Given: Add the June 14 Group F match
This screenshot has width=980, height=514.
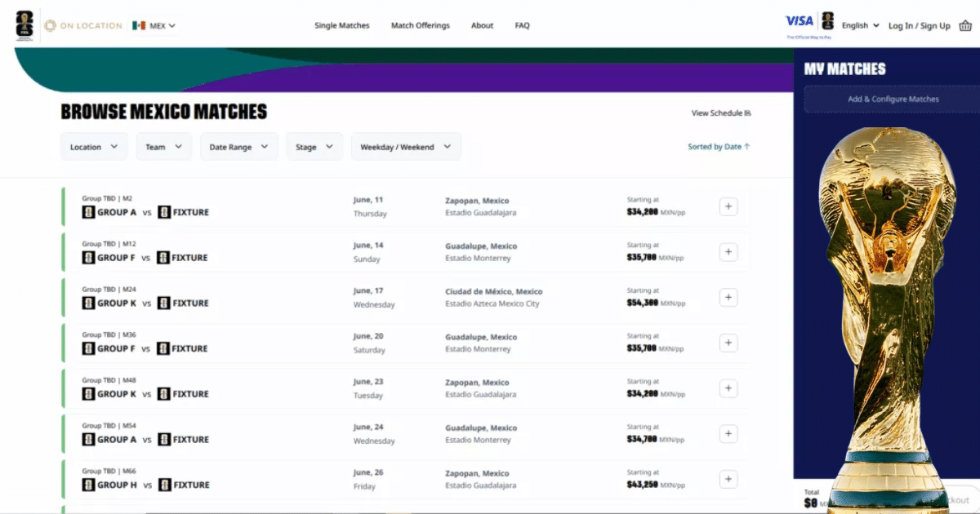Looking at the screenshot, I should (x=728, y=252).
